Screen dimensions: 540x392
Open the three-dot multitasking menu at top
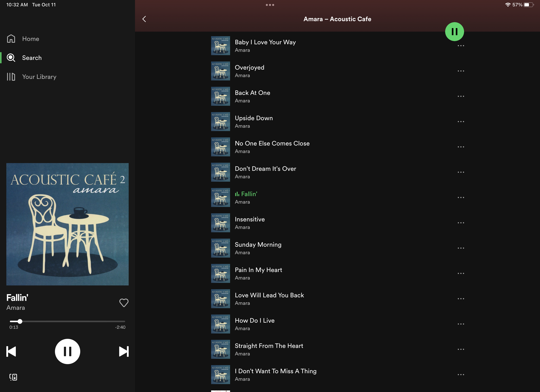coord(270,5)
